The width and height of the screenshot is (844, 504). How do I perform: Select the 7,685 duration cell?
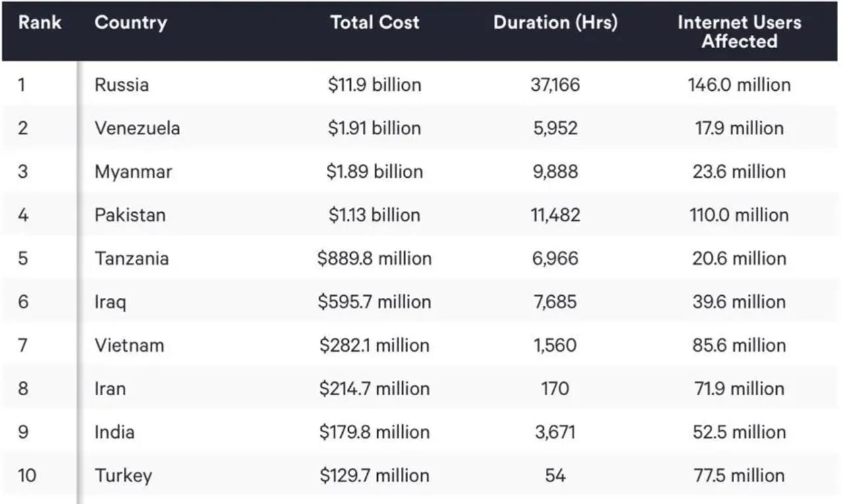click(555, 302)
